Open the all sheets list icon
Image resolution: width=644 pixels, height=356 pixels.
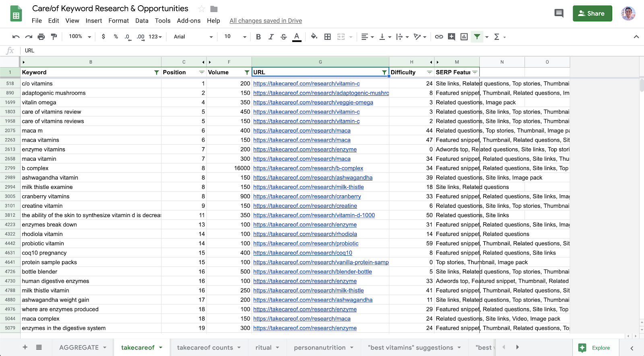click(39, 347)
